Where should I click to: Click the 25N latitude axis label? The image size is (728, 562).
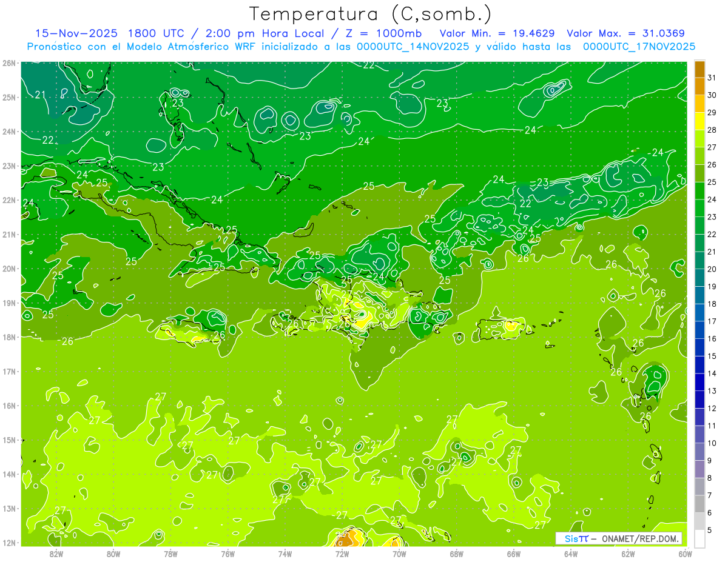pyautogui.click(x=9, y=97)
